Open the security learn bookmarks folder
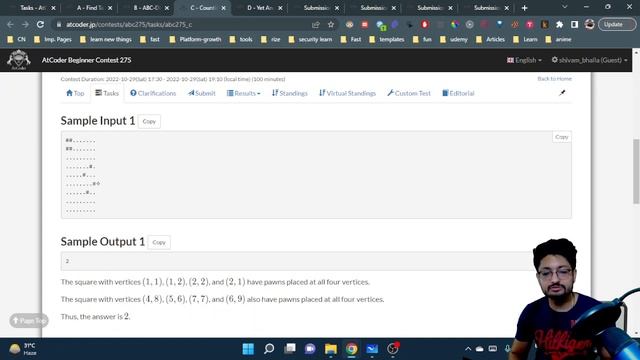Viewport: 640px width, 360px height. coord(311,40)
